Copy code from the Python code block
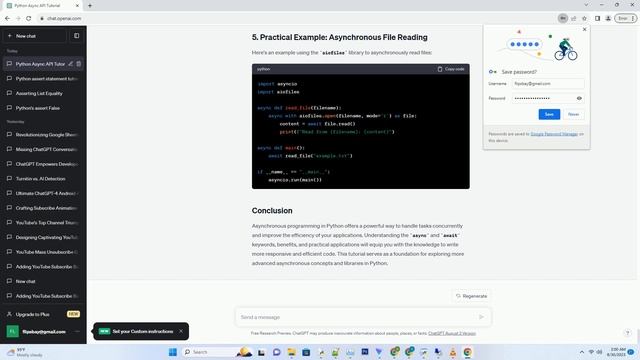 tap(451, 69)
